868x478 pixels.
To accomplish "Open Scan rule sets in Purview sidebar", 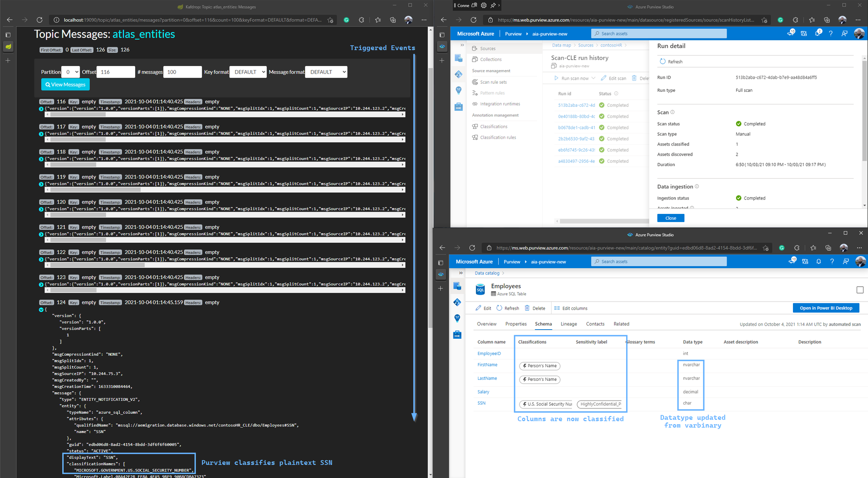I will coord(493,82).
